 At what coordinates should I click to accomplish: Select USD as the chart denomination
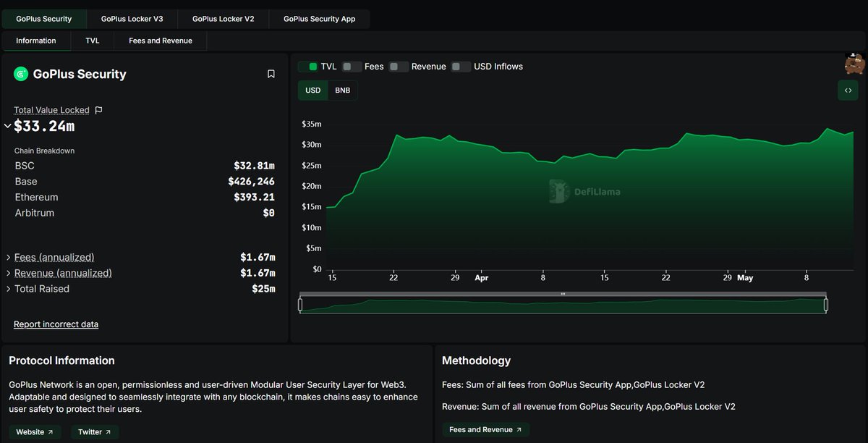coord(313,90)
